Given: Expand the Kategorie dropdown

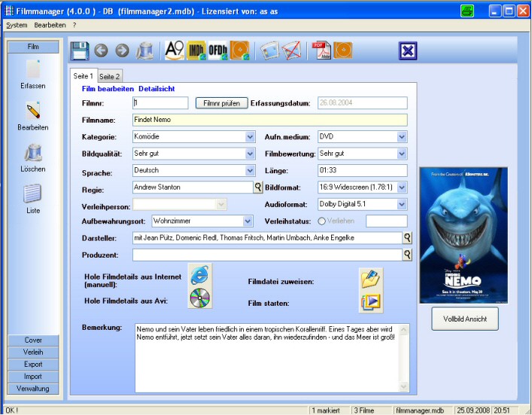Looking at the screenshot, I should (x=250, y=137).
